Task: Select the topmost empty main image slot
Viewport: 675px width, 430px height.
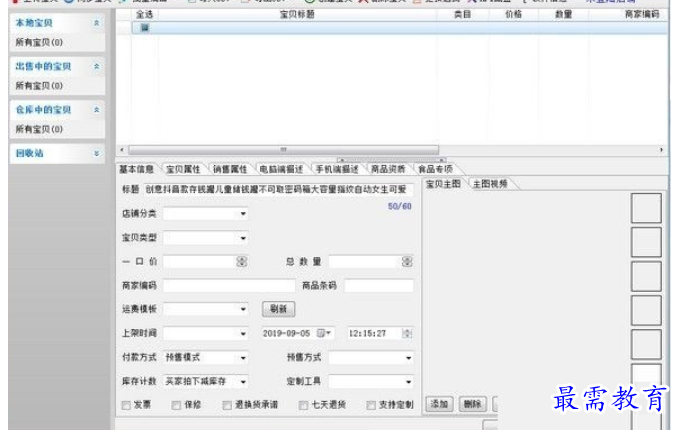Action: click(646, 208)
